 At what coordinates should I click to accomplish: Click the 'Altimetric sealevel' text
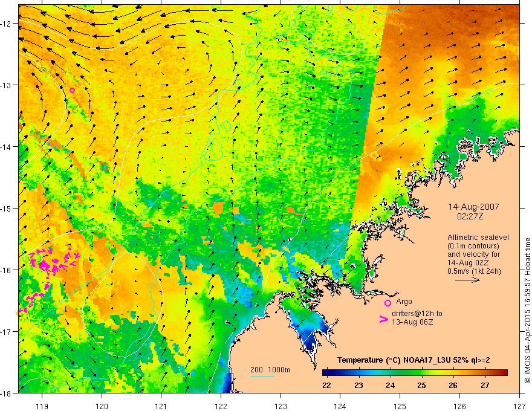coord(478,238)
